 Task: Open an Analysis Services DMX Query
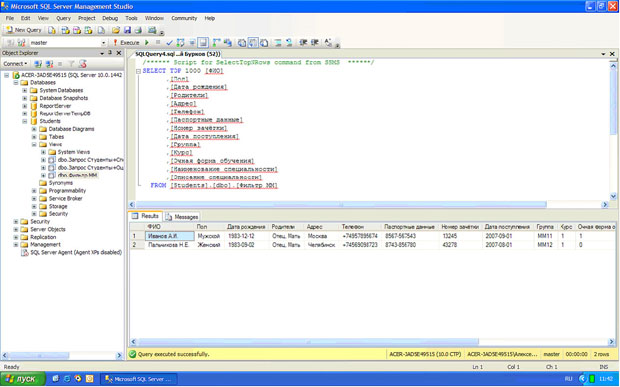(x=77, y=30)
